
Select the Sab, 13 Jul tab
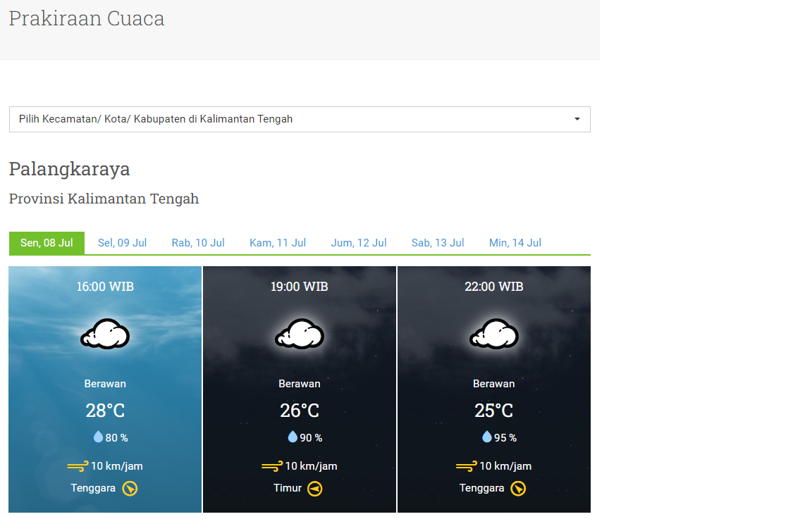tap(438, 243)
